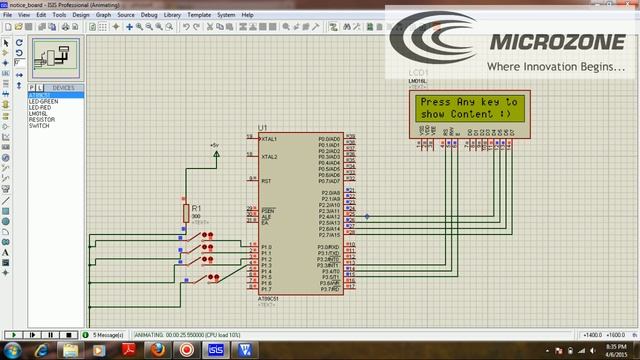Click the Rotate Clockwise icon
This screenshot has height=360, width=640.
pyautogui.click(x=19, y=43)
